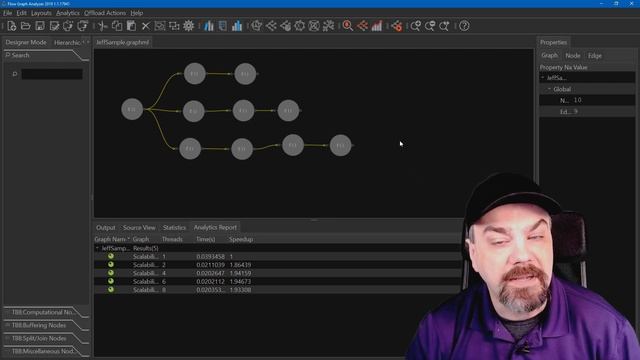Screen dimensions: 640x360
Task: Select the Graph tab in Properties
Action: pyautogui.click(x=549, y=56)
